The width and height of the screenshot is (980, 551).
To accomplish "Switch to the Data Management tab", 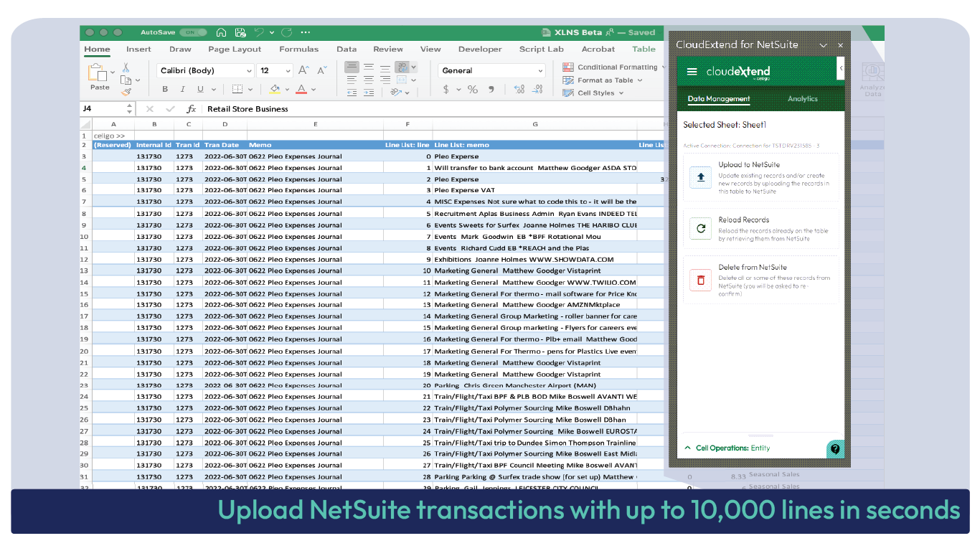I will [719, 99].
